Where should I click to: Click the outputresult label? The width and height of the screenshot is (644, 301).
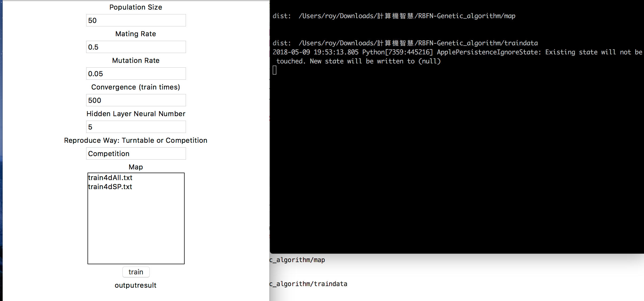[x=136, y=285]
